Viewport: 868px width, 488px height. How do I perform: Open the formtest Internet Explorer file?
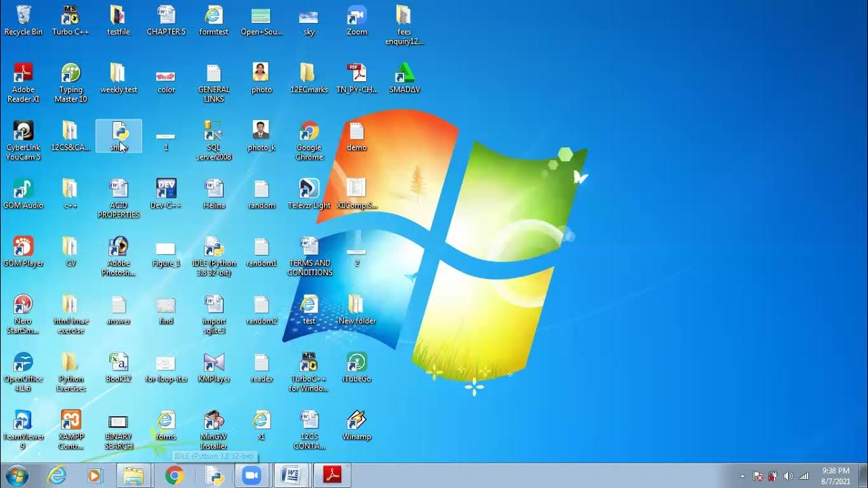click(214, 20)
